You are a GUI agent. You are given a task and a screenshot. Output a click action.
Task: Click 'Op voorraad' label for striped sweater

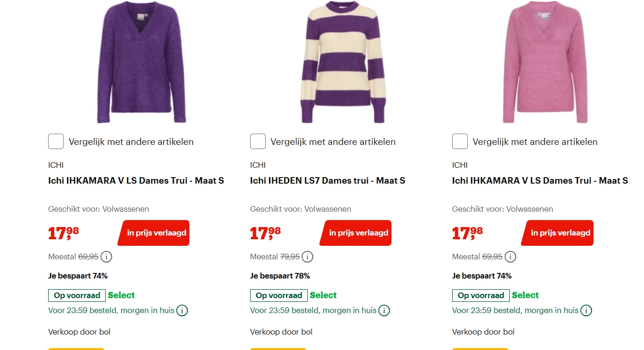point(279,295)
